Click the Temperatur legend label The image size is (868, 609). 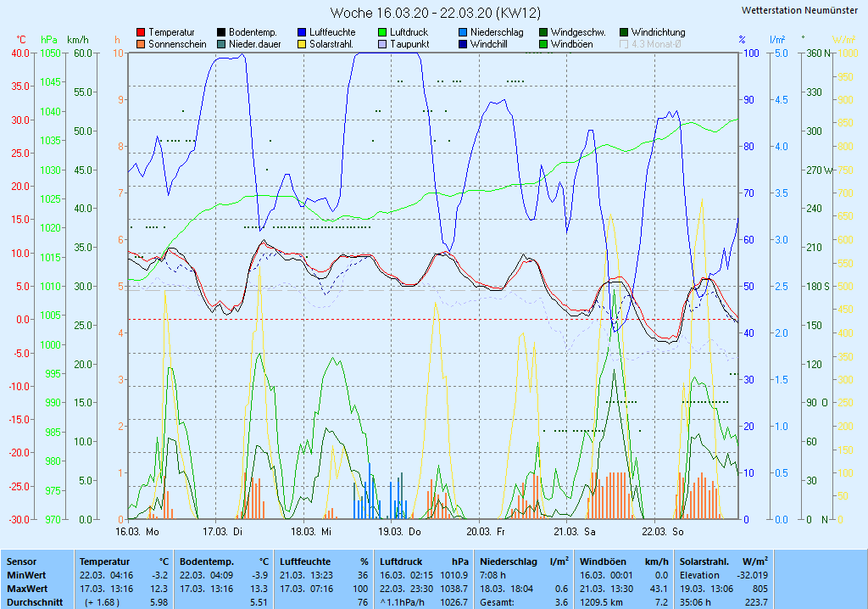171,33
